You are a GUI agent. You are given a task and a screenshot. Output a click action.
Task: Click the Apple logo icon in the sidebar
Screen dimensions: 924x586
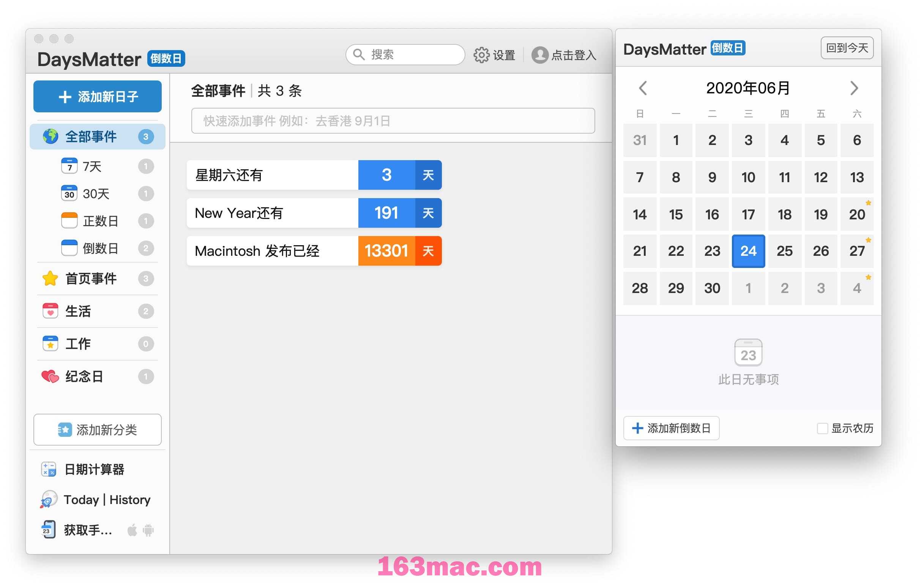(132, 530)
